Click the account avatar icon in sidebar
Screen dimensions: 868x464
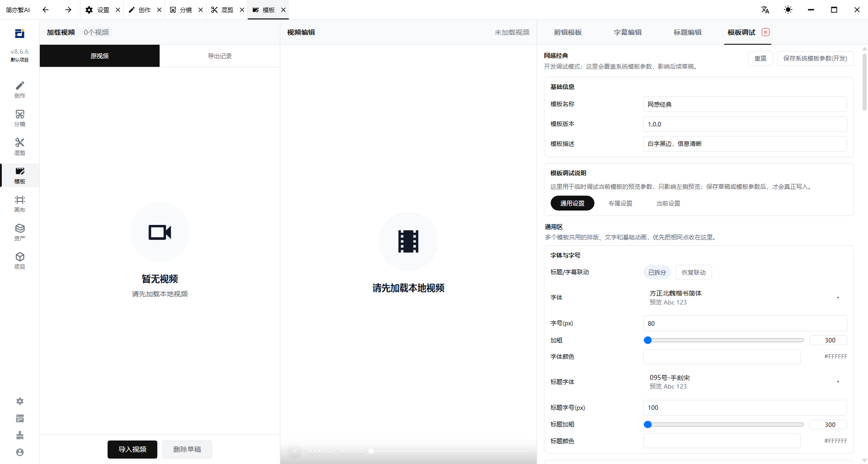20,452
